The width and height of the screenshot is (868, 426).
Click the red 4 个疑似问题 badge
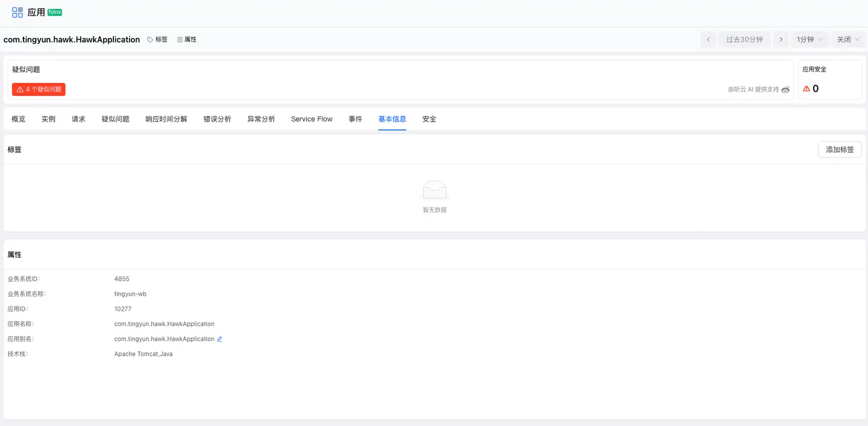(x=39, y=89)
